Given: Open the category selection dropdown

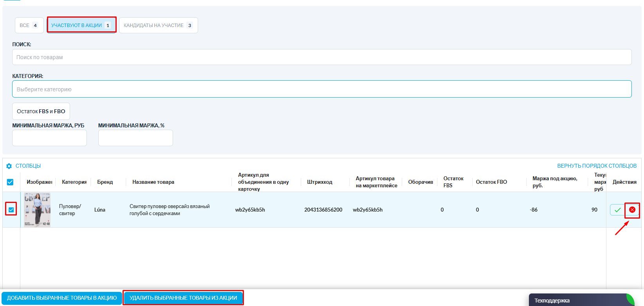Looking at the screenshot, I should (x=322, y=89).
